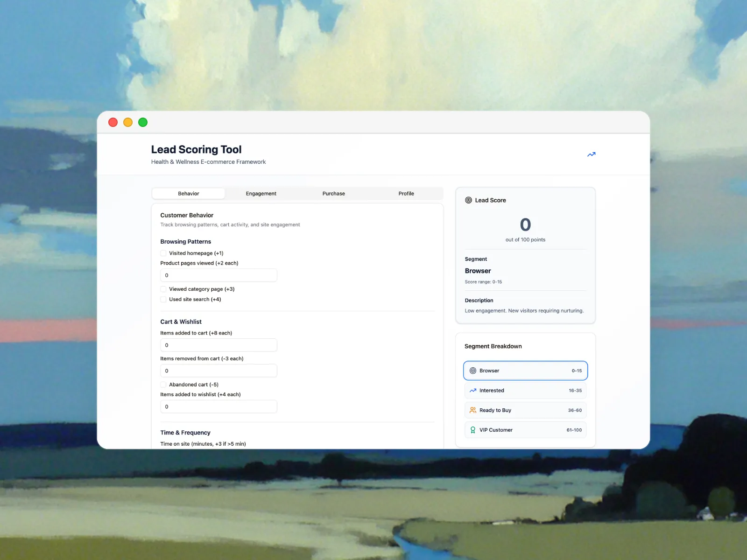The width and height of the screenshot is (747, 560).
Task: Check the Viewed category page option
Action: tap(163, 289)
